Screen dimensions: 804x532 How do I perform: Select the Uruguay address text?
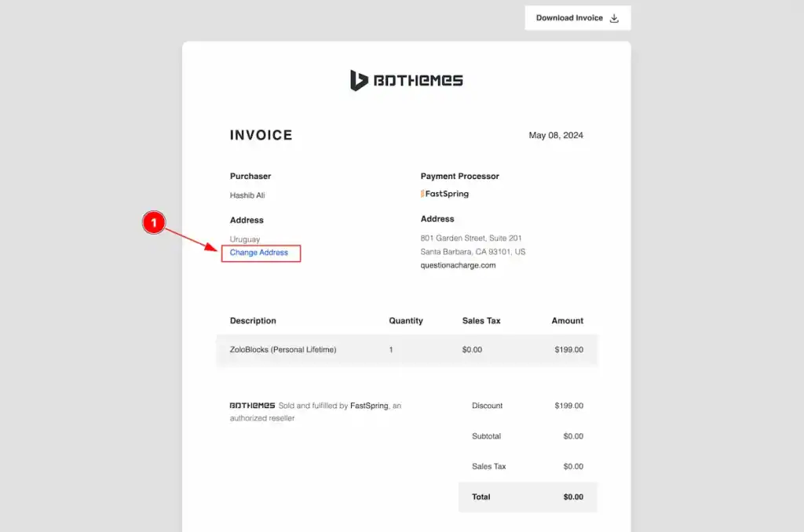pyautogui.click(x=245, y=239)
